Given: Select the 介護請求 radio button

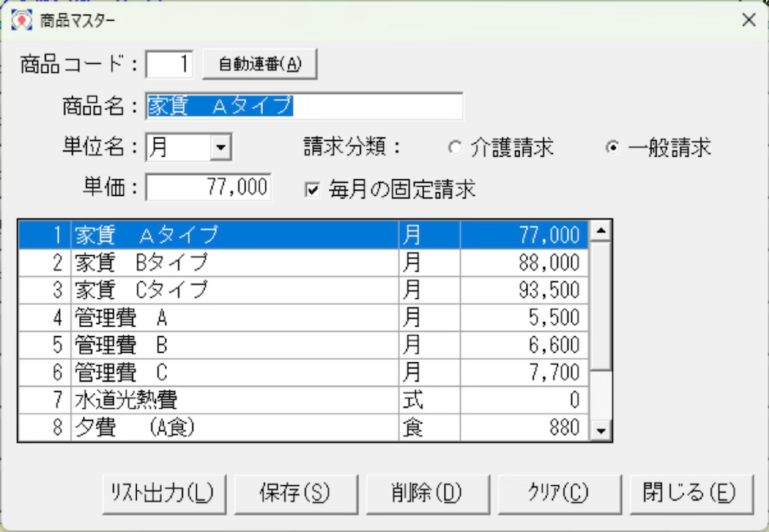Looking at the screenshot, I should (455, 148).
